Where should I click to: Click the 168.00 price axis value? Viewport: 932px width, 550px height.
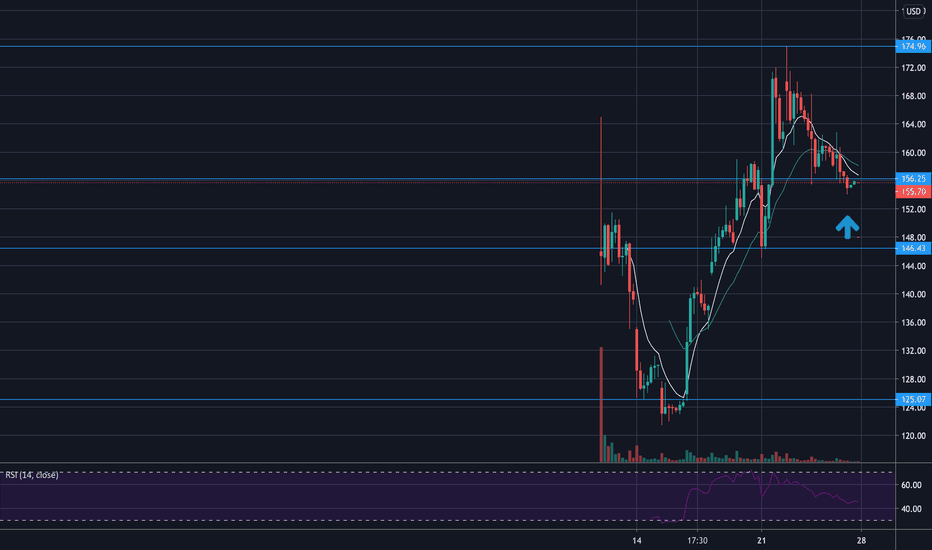click(913, 96)
